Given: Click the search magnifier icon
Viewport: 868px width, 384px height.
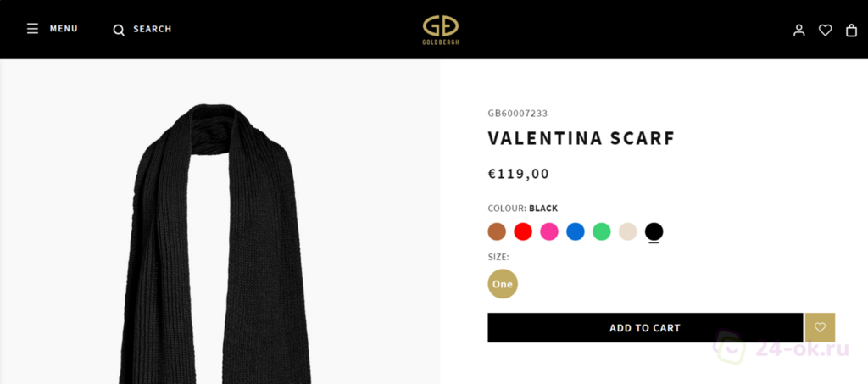Looking at the screenshot, I should pos(119,30).
